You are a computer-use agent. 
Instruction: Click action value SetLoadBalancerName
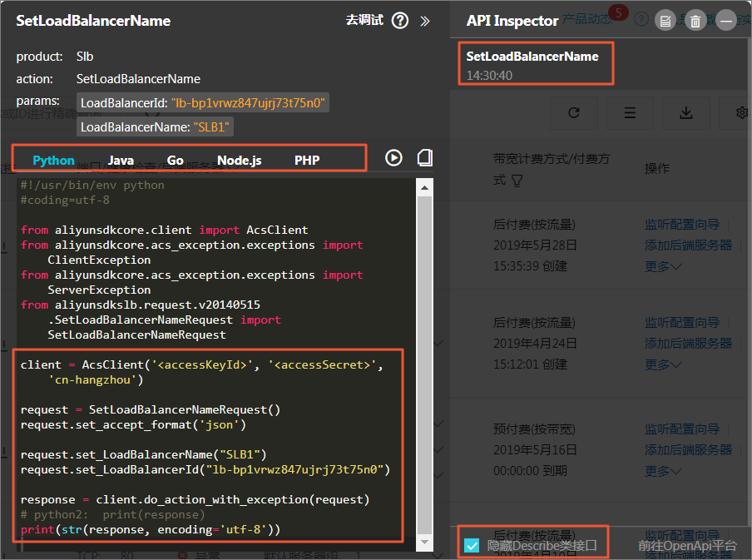(138, 79)
